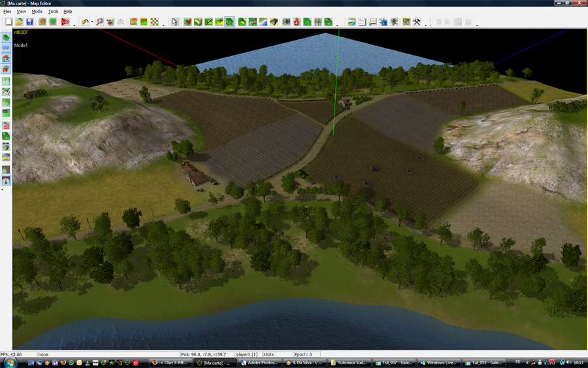
Task: Open the Files menu
Action: tap(7, 11)
